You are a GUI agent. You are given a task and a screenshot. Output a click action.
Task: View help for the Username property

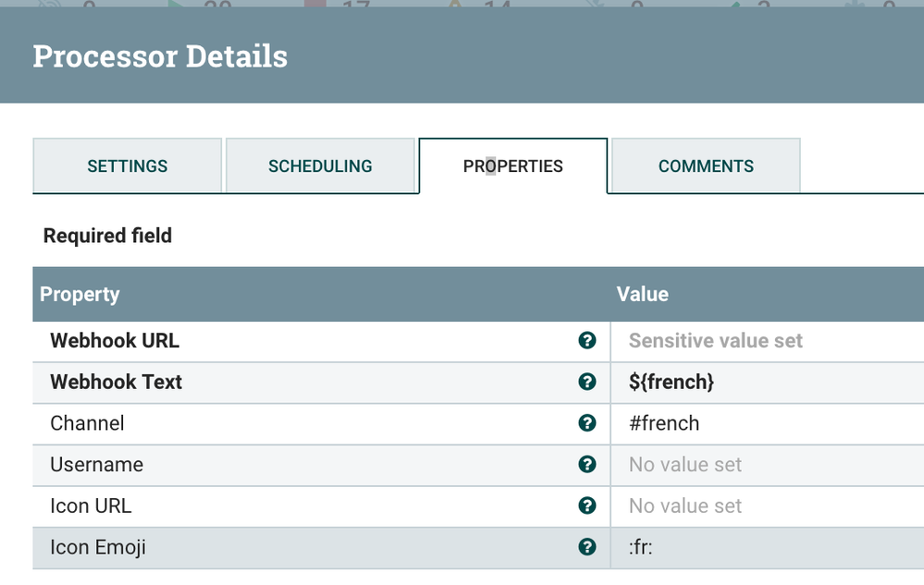point(587,464)
